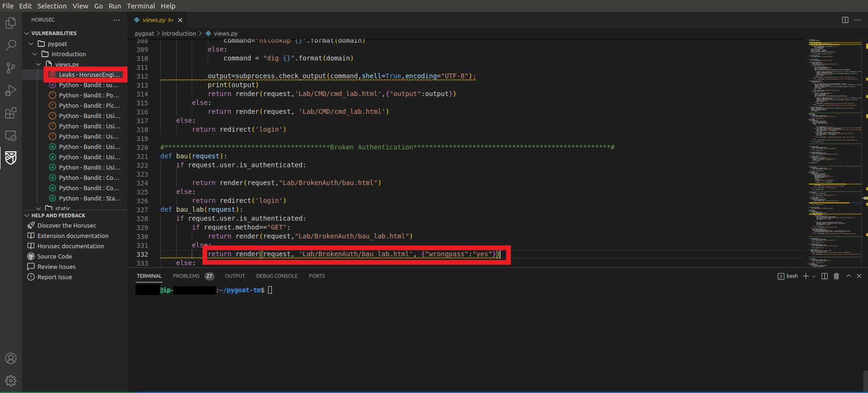Switch to the OUTPUT tab
868x393 pixels.
[x=235, y=276]
